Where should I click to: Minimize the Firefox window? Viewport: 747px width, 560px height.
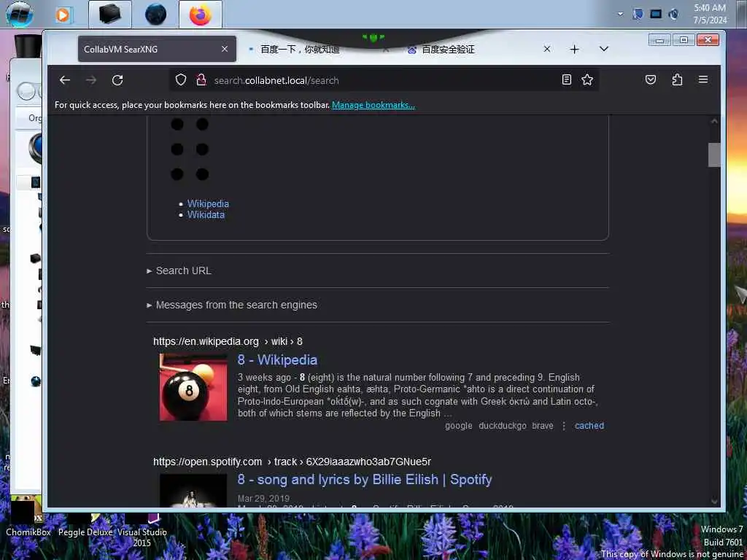[x=659, y=40]
